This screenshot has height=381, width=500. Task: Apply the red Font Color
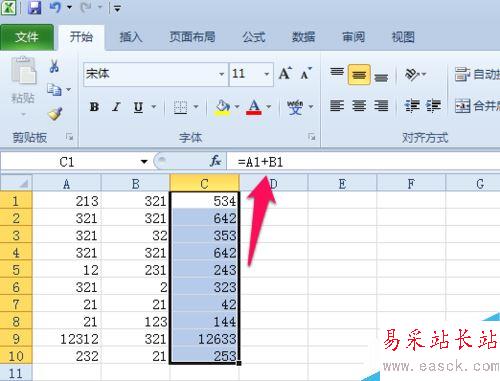click(254, 108)
